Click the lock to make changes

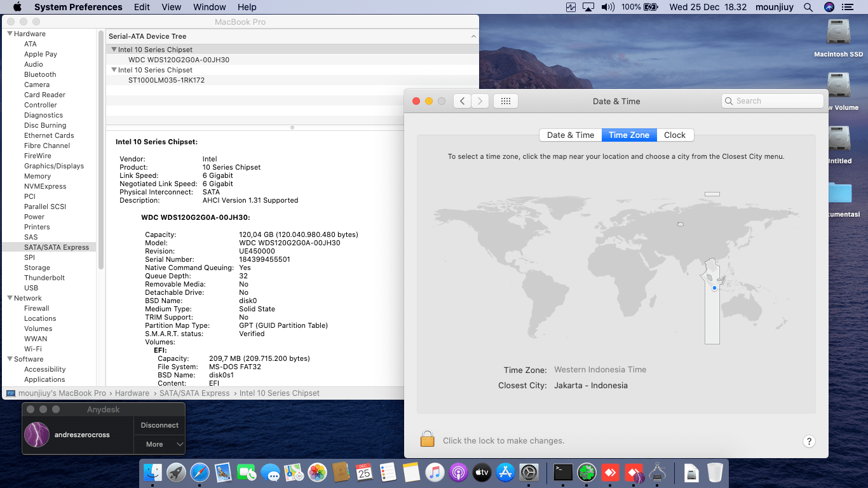427,439
